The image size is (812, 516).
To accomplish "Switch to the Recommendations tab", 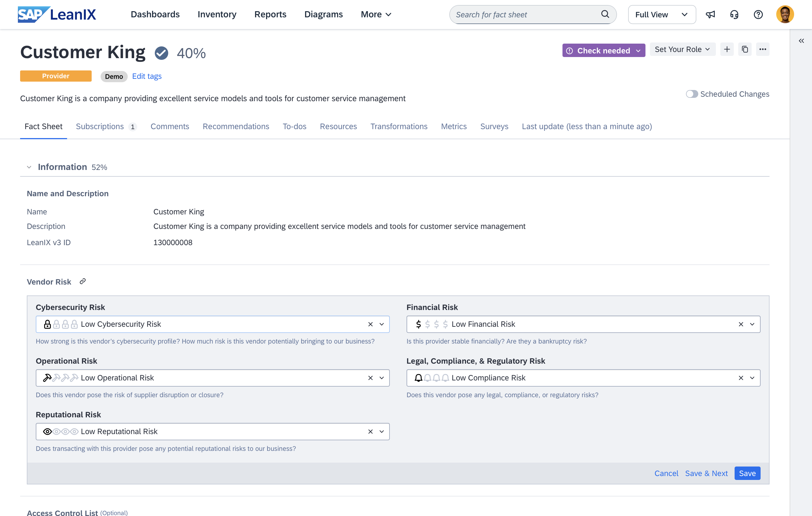I will tap(236, 126).
